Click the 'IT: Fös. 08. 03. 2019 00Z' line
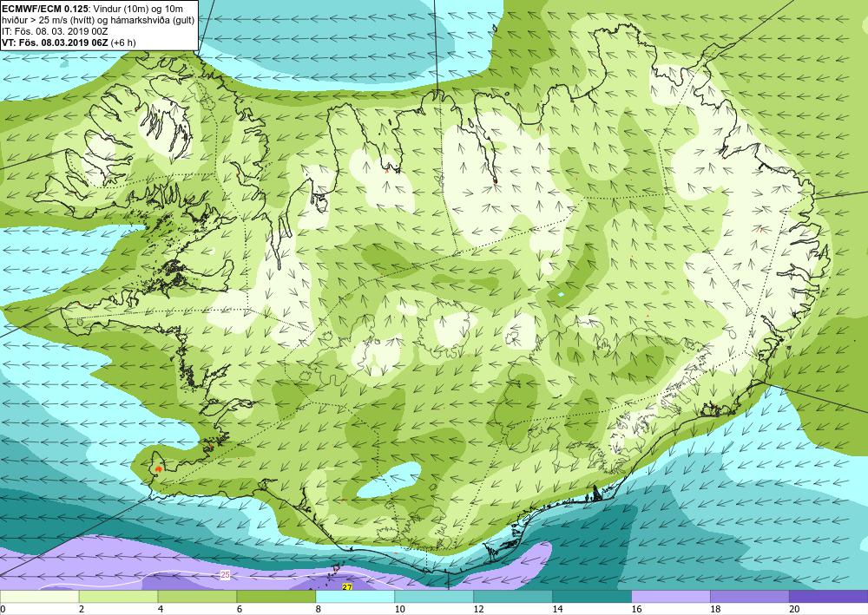 pyautogui.click(x=55, y=31)
